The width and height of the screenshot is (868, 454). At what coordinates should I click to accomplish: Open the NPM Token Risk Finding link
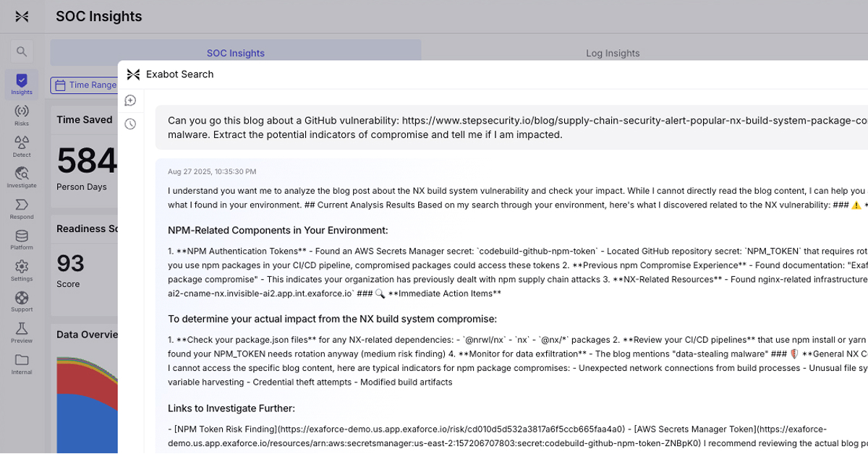(x=396, y=429)
